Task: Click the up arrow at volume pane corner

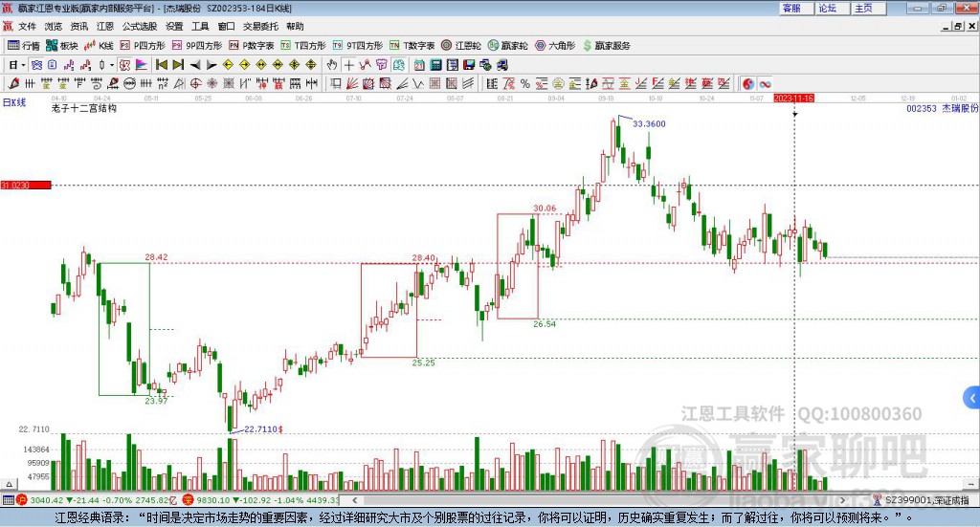Action: coord(9,484)
